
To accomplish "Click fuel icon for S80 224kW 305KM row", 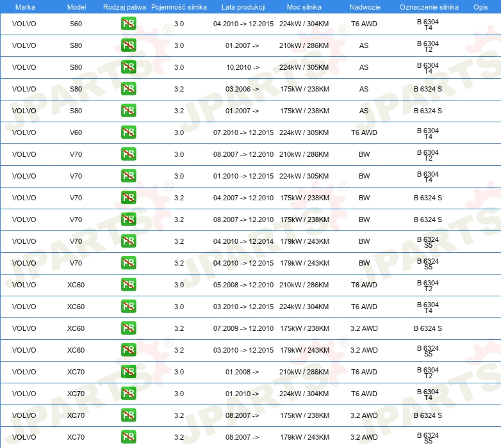I will point(128,67).
